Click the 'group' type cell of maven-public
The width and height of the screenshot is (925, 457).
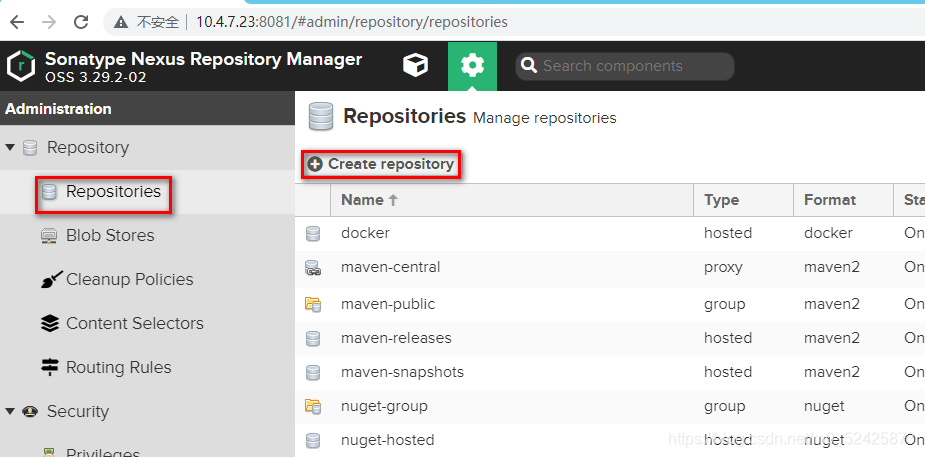(x=724, y=304)
